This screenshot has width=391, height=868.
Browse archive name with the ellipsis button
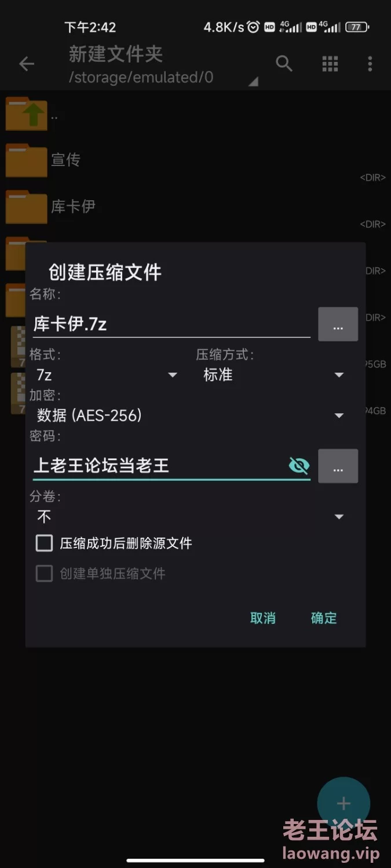(x=338, y=324)
